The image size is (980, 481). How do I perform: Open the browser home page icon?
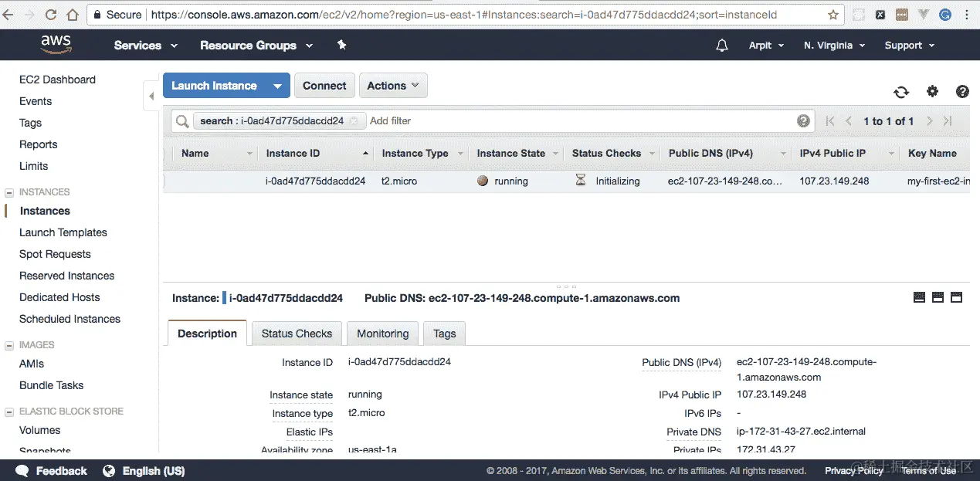(x=73, y=15)
